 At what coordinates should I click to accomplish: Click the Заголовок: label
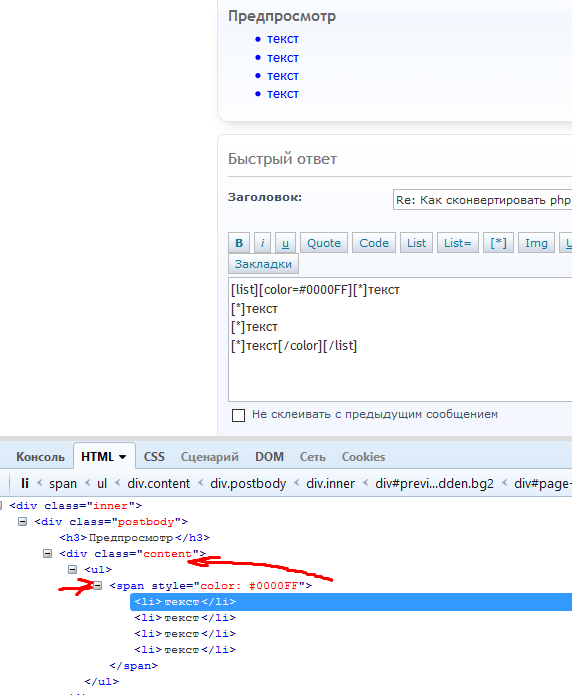[265, 197]
